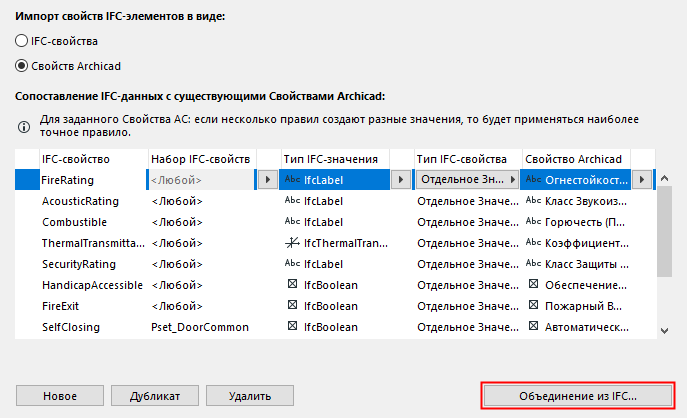687x418 pixels.
Task: Select the SelfClosing row in the mapping list
Action: click(80, 327)
